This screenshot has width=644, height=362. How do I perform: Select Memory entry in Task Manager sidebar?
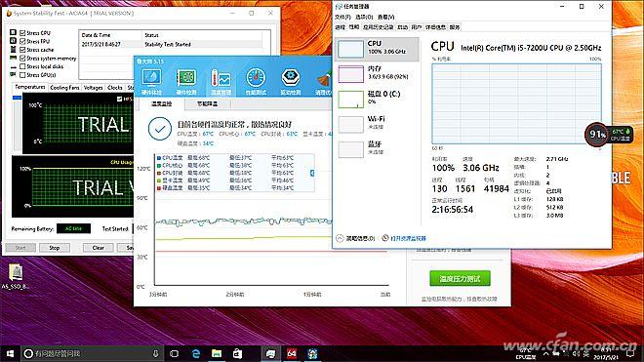[377, 74]
